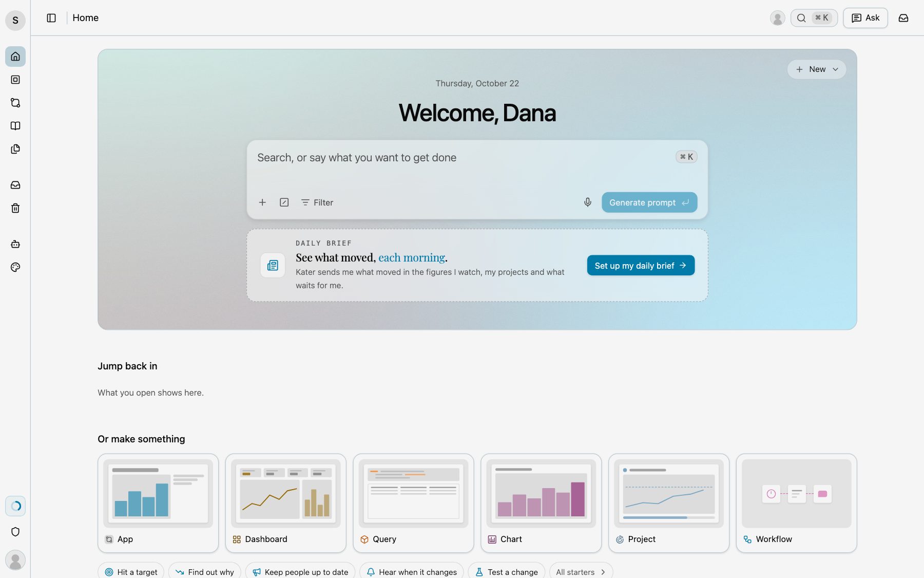Click the plus attach icon in search box
The width and height of the screenshot is (924, 578).
pos(262,202)
